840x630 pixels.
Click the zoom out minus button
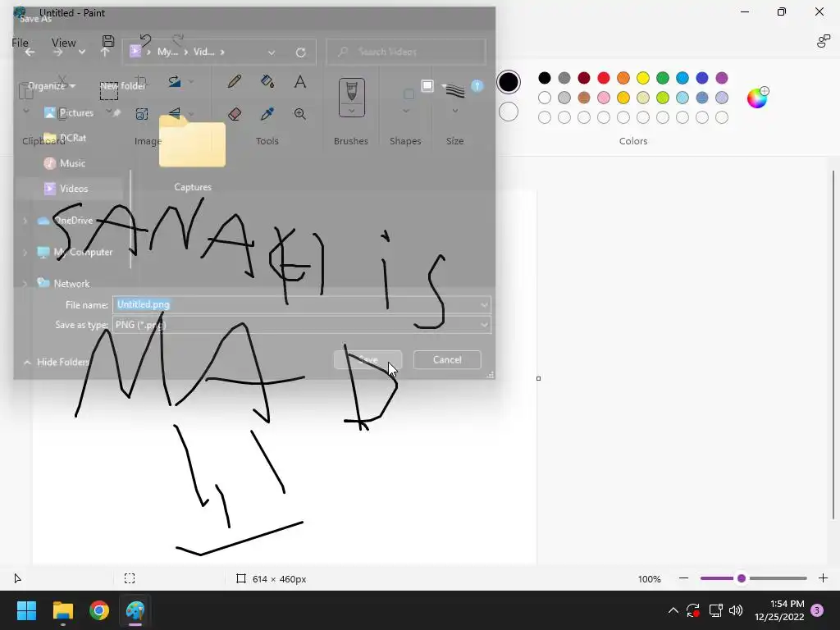coord(683,578)
